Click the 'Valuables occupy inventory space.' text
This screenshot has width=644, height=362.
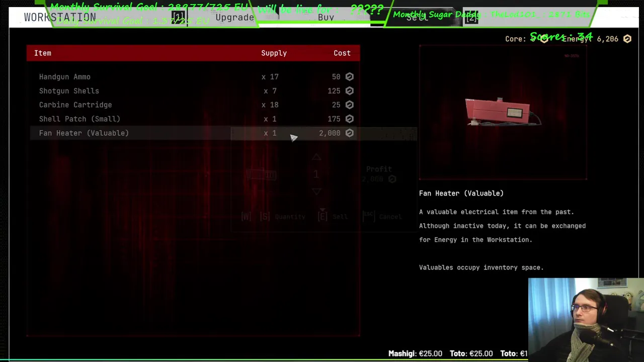pyautogui.click(x=481, y=267)
